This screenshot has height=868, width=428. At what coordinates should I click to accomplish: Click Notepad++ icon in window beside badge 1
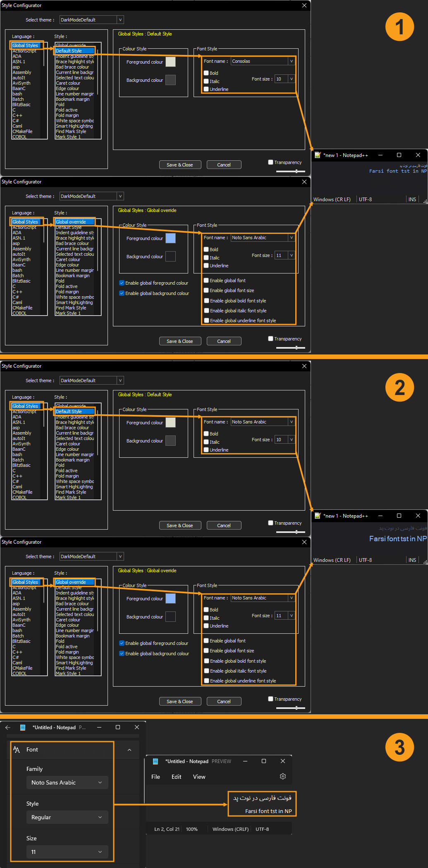tap(318, 155)
